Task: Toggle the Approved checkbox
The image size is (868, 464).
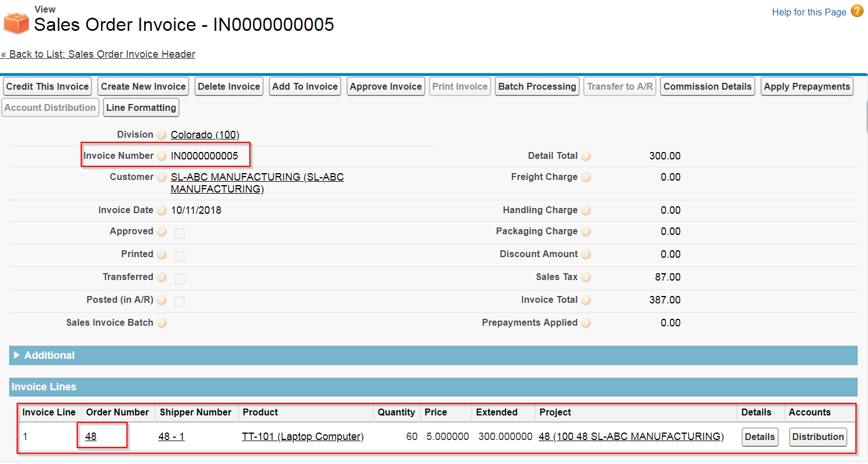Action: pyautogui.click(x=179, y=233)
